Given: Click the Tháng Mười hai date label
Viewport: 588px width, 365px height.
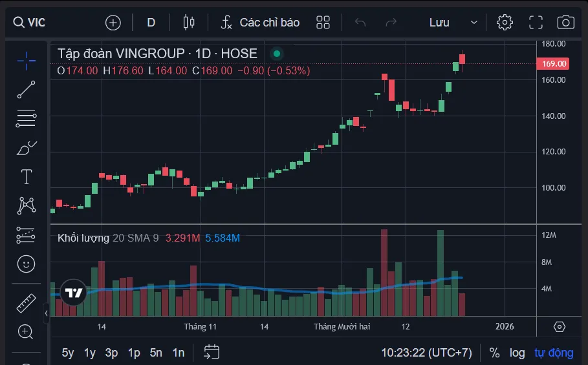Looking at the screenshot, I should pyautogui.click(x=342, y=327).
